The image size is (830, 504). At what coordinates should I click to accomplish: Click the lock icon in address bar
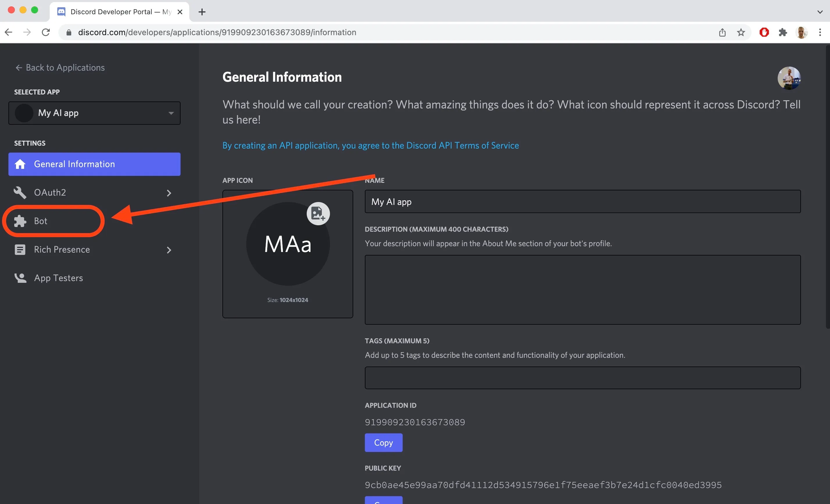pyautogui.click(x=69, y=32)
